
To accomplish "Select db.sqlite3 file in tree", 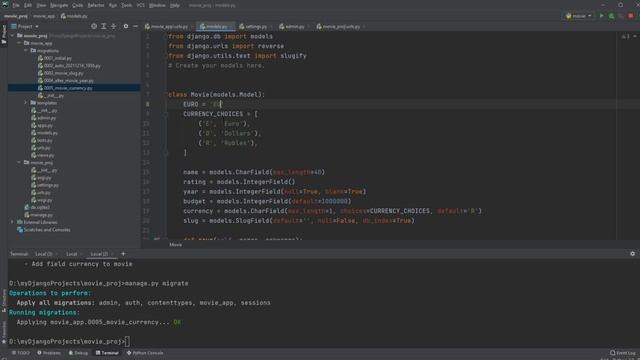I will click(40, 207).
